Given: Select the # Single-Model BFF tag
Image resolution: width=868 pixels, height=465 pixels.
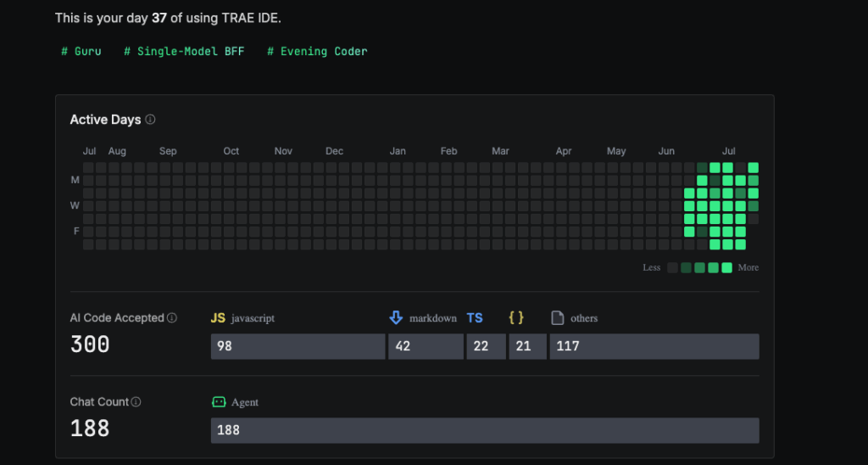Looking at the screenshot, I should 184,52.
